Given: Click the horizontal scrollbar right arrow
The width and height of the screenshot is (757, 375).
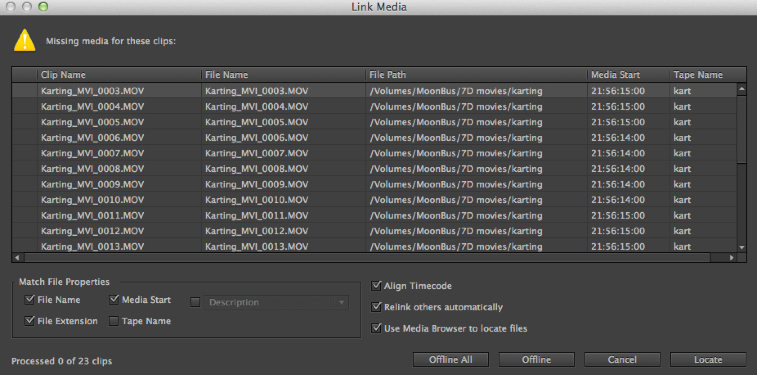Looking at the screenshot, I should pos(731,258).
